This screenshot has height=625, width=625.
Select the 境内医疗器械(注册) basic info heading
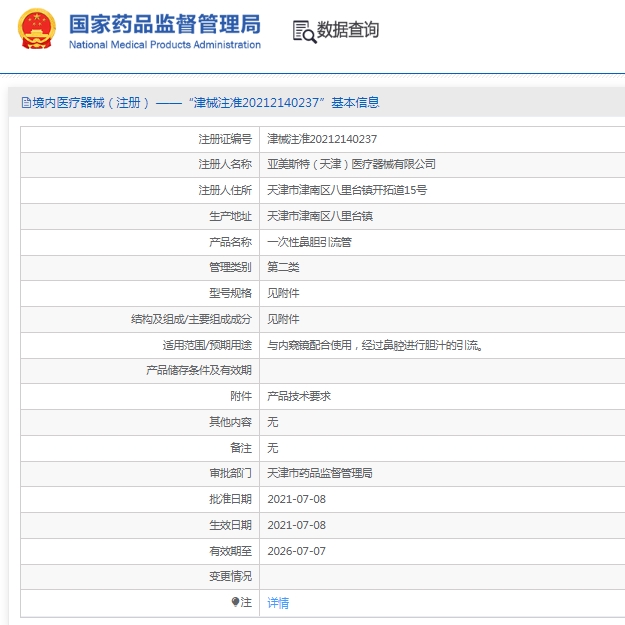pos(206,103)
